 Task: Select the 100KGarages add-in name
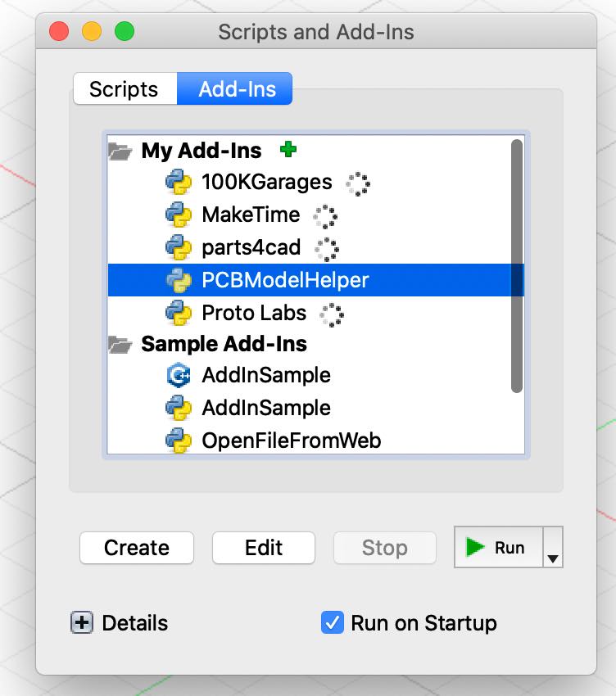267,182
